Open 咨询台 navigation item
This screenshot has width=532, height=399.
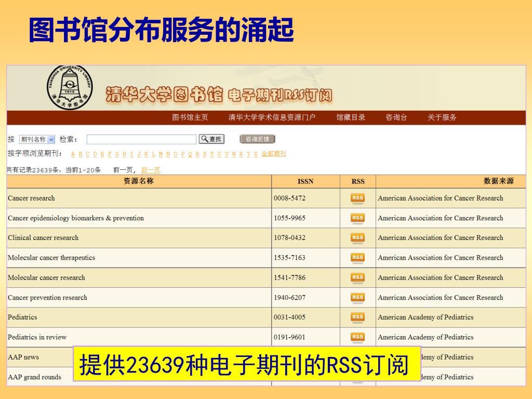(396, 117)
